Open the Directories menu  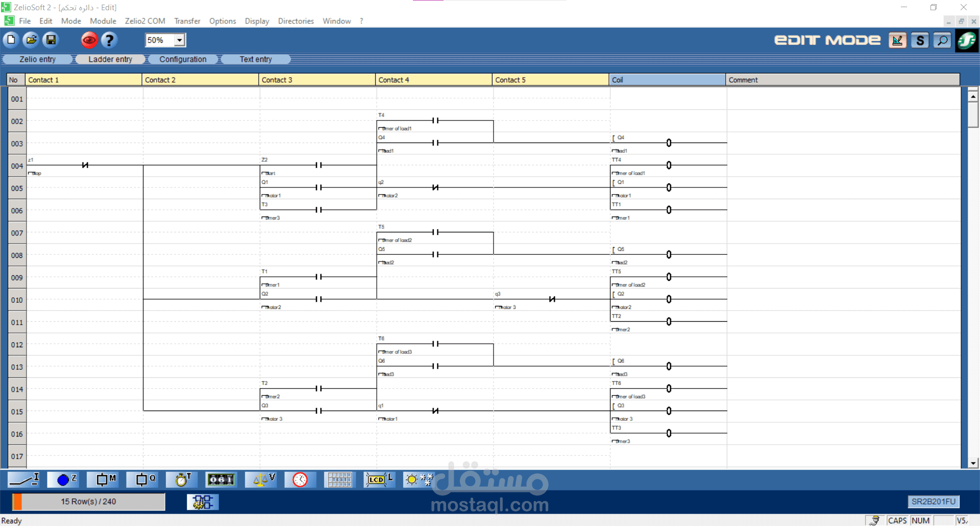pos(296,21)
